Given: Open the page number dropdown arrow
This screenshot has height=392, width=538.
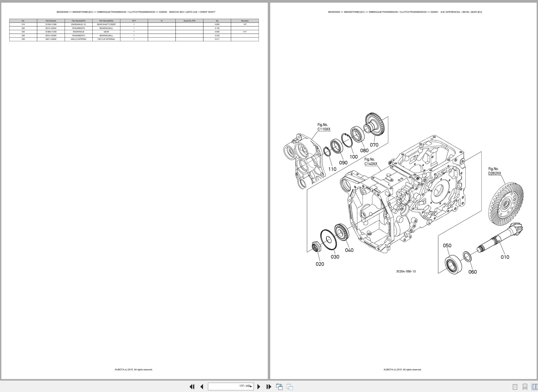Looking at the screenshot, I should point(251,387).
